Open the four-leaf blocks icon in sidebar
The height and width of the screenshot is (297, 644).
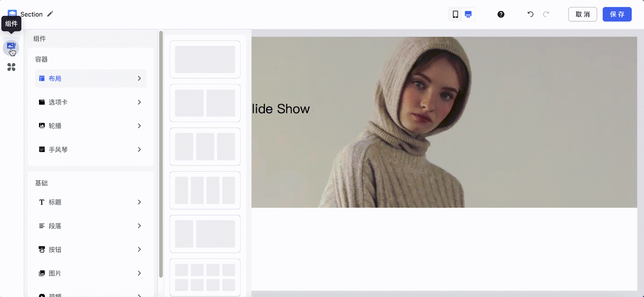pos(11,67)
